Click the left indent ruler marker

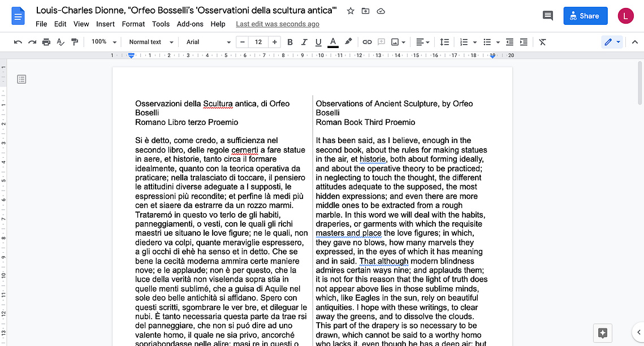[131, 55]
